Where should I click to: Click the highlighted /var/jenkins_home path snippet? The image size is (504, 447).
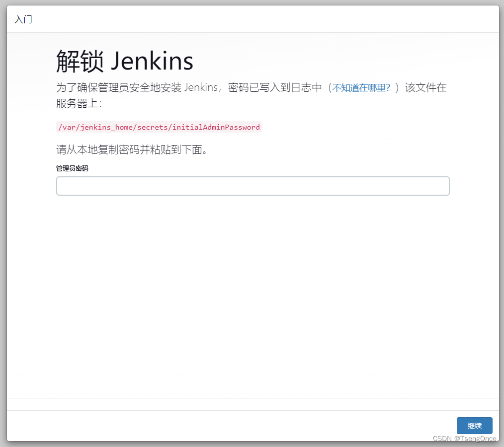(159, 127)
